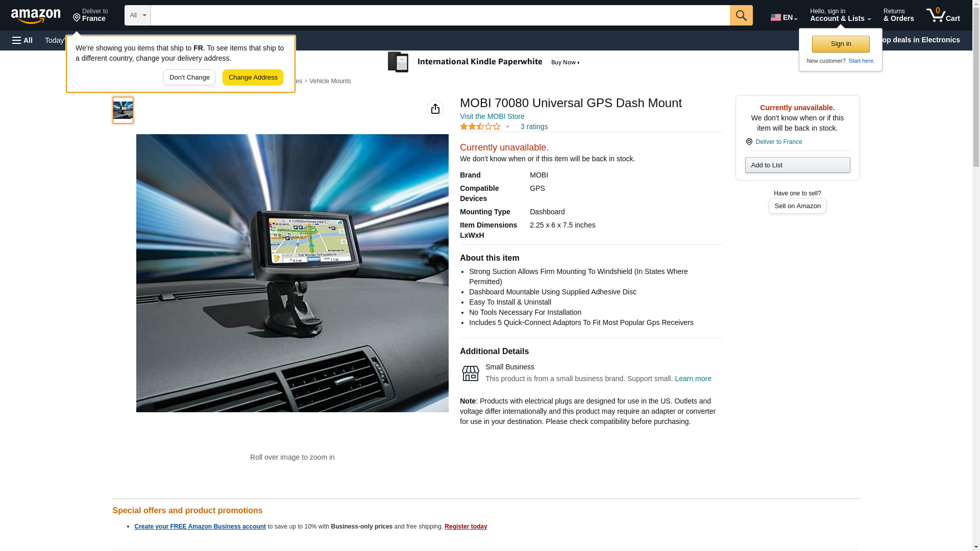
Task: Click the star rating icon
Action: (480, 127)
